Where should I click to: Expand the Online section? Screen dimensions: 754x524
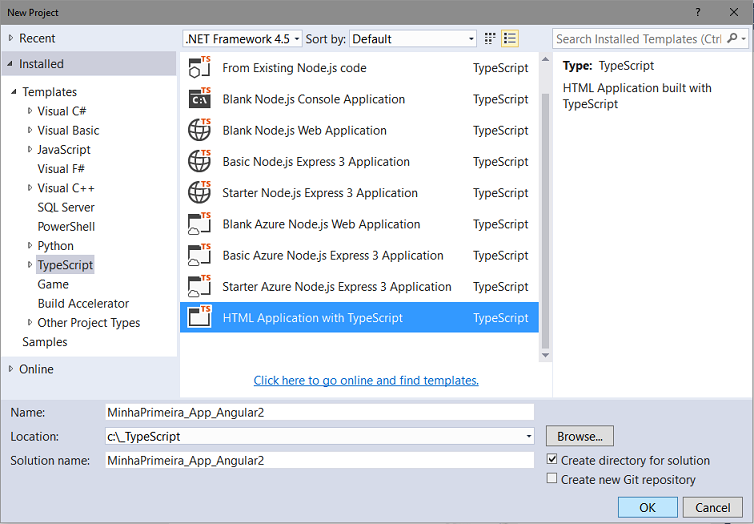[x=11, y=369]
